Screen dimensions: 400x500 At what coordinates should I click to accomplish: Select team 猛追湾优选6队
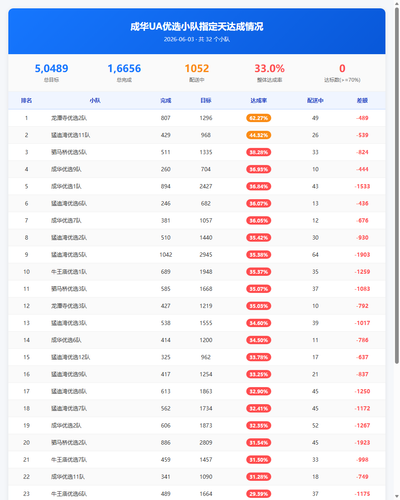69,203
